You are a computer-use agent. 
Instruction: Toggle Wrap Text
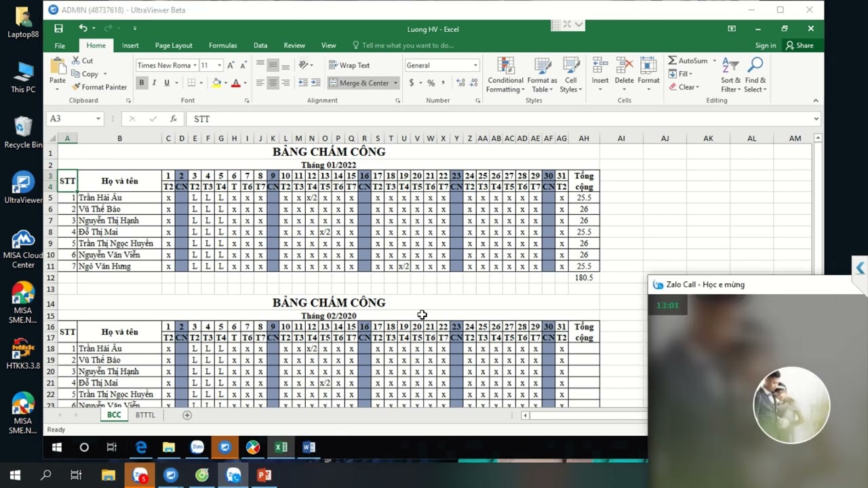click(349, 65)
